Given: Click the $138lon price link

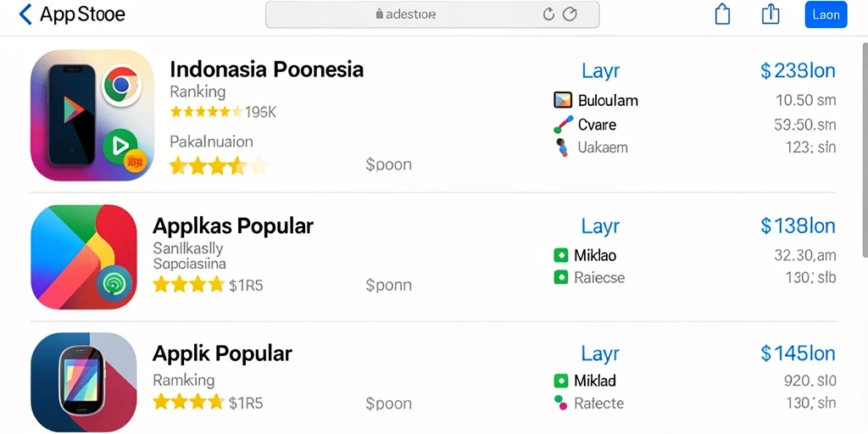Looking at the screenshot, I should pyautogui.click(x=798, y=225).
